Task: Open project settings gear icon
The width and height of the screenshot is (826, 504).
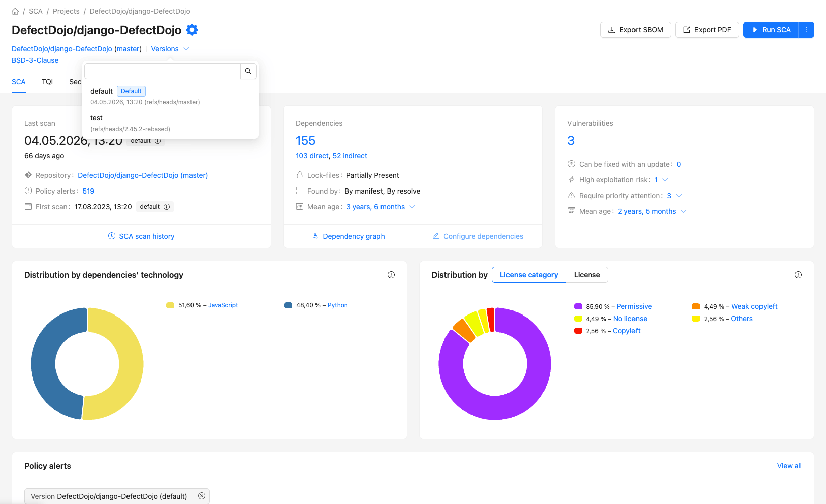Action: point(192,30)
